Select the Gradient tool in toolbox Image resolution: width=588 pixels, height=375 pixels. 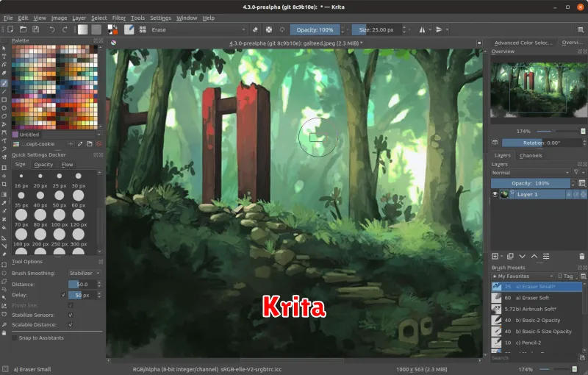[x=4, y=194]
